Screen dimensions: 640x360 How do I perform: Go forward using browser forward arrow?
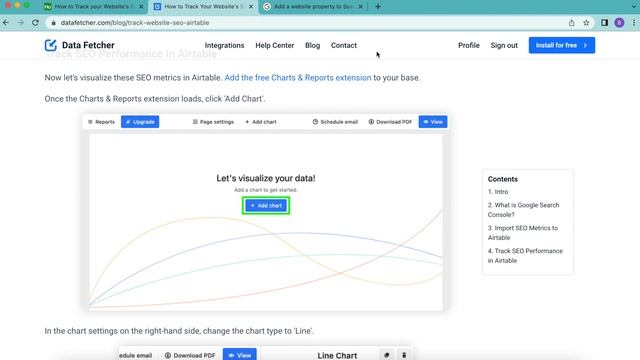pos(20,23)
